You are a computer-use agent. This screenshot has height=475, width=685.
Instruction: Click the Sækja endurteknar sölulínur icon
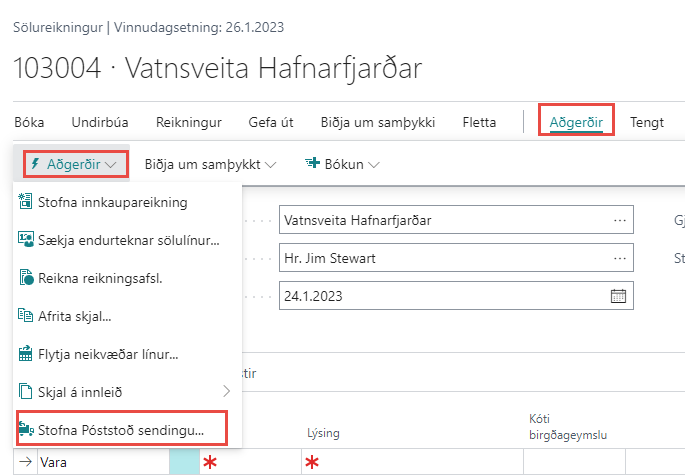point(27,240)
